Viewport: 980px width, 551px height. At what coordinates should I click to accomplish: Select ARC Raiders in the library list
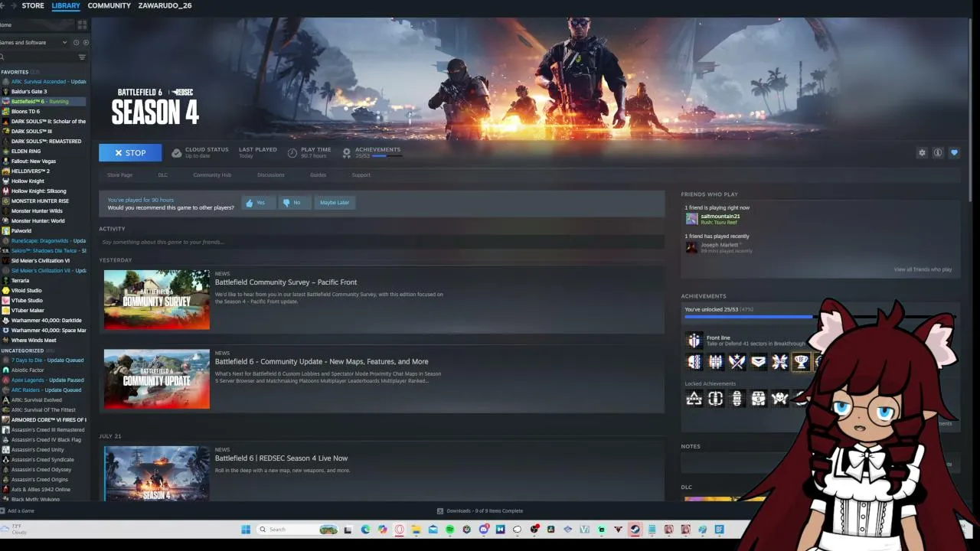[x=46, y=390]
